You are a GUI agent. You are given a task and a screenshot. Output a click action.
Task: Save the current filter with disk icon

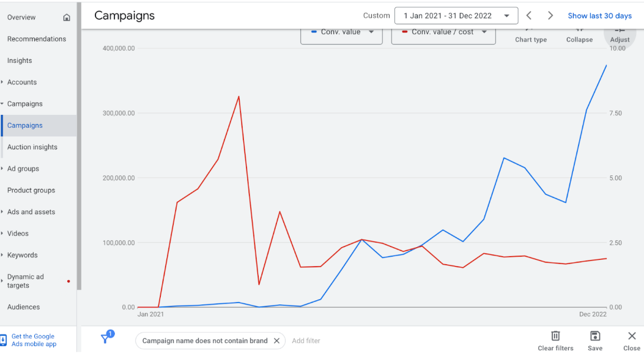pyautogui.click(x=594, y=336)
